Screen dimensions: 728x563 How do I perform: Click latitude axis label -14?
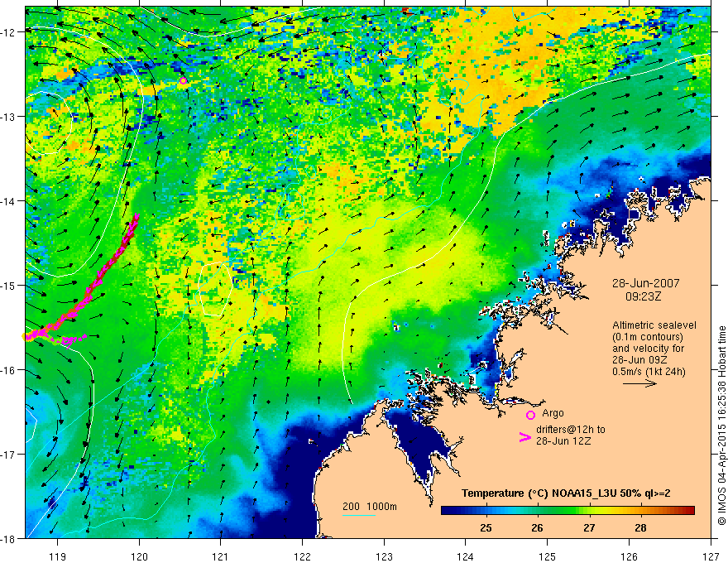click(x=8, y=201)
